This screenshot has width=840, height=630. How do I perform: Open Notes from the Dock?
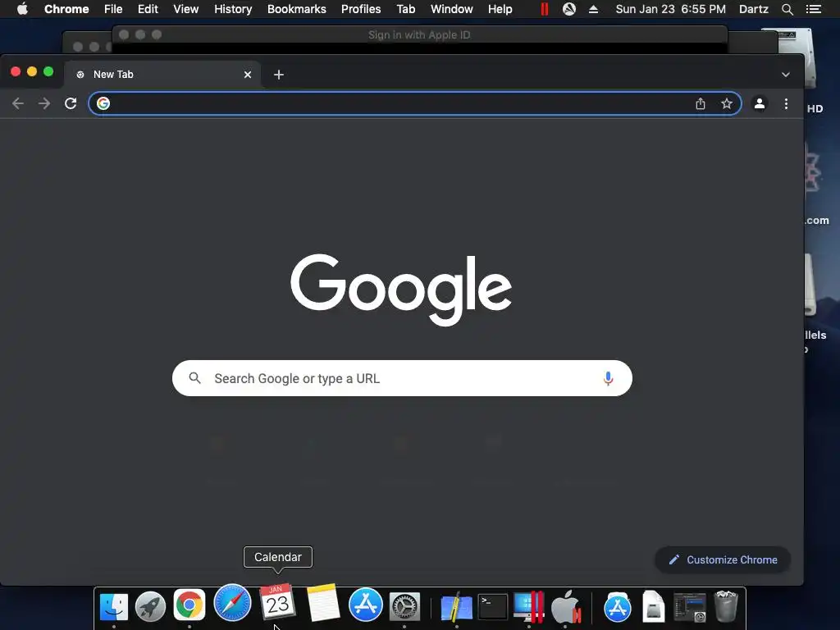click(x=323, y=603)
